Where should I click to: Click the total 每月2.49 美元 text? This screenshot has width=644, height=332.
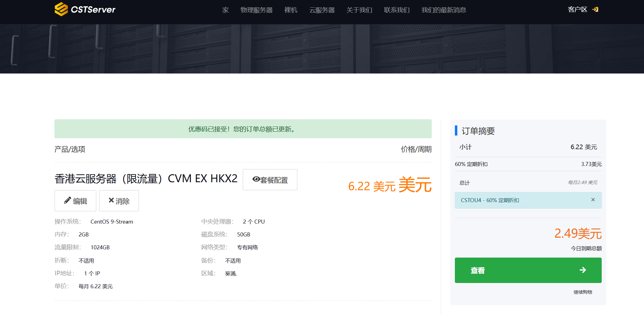582,183
